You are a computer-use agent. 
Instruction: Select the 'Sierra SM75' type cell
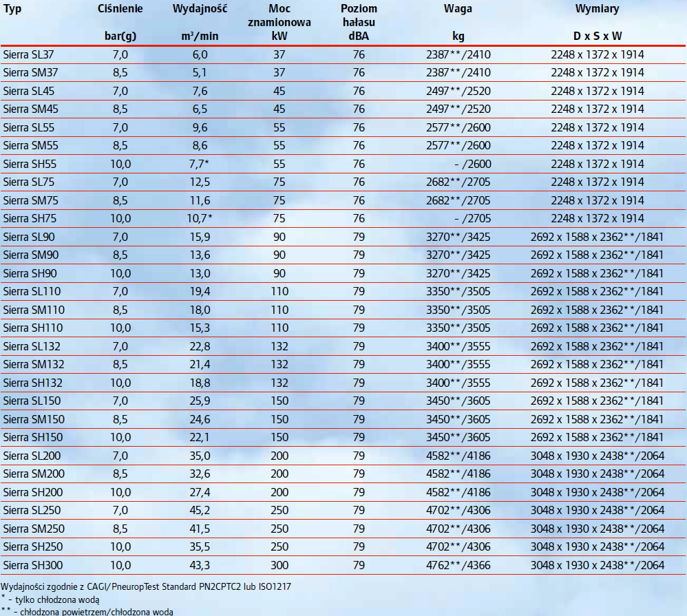click(31, 201)
